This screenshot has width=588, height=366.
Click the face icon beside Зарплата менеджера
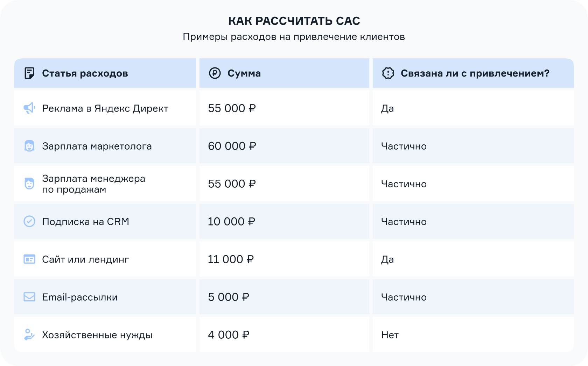[29, 184]
